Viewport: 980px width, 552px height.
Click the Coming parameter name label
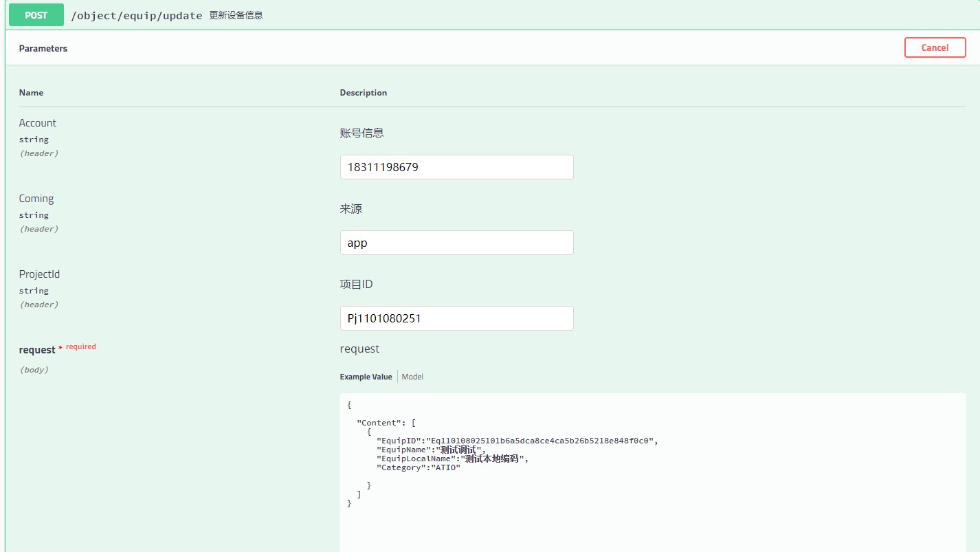36,199
